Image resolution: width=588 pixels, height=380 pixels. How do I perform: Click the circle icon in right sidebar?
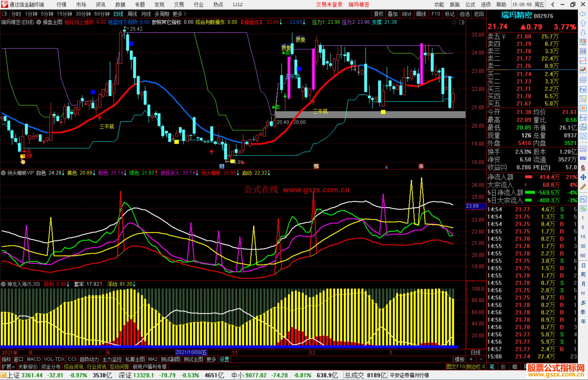(583, 136)
